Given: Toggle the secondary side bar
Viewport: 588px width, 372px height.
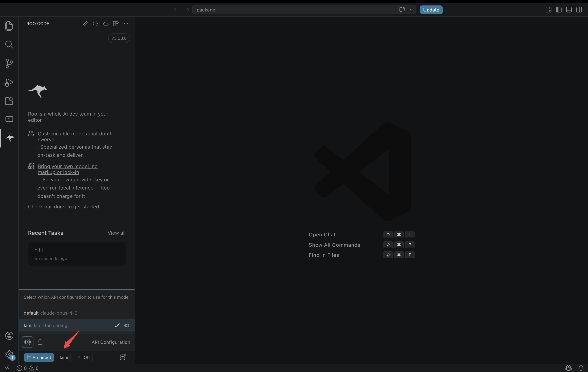Looking at the screenshot, I should (579, 10).
